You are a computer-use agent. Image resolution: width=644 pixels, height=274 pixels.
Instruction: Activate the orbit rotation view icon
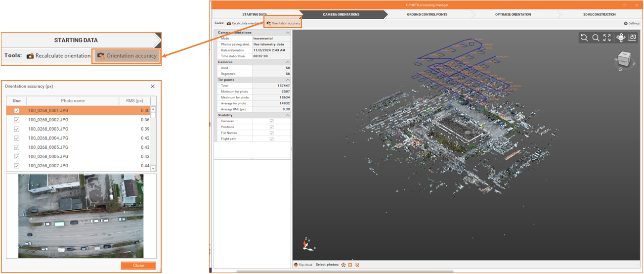click(x=621, y=38)
